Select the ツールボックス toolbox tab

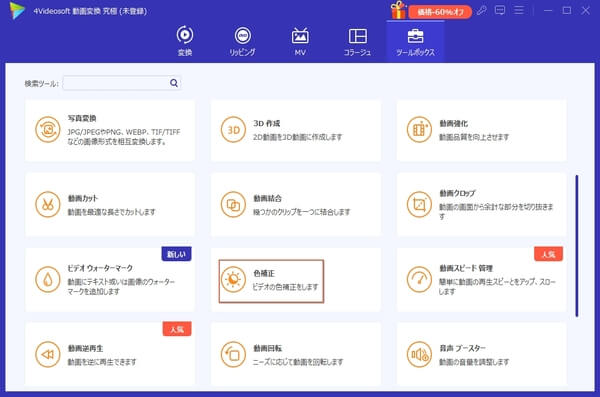coord(416,41)
